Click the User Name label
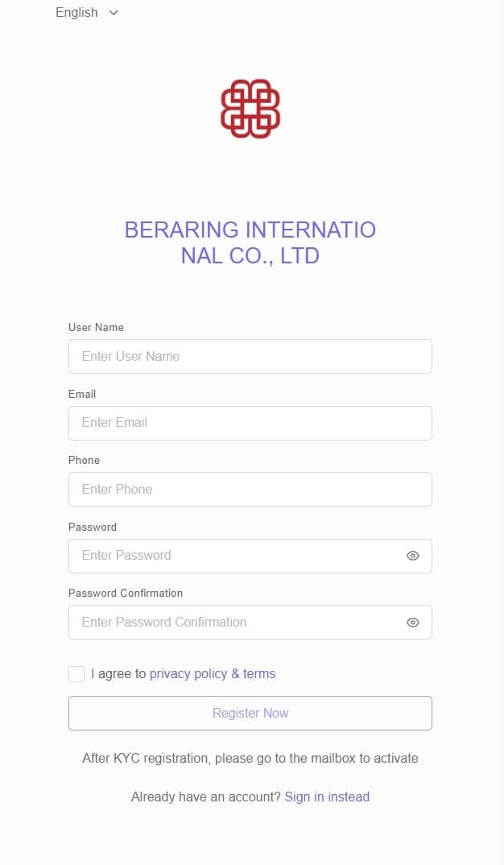The height and width of the screenshot is (865, 504). coord(96,327)
